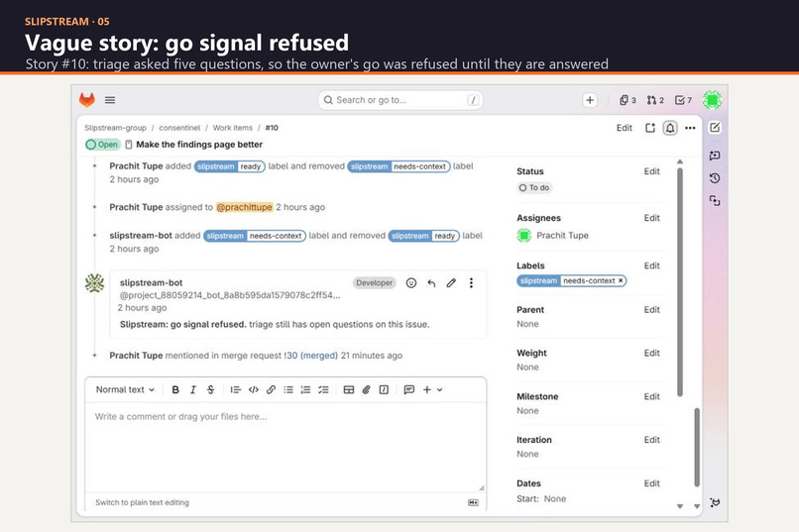799x532 pixels.
Task: Insert a quick action slash command
Action: [384, 390]
